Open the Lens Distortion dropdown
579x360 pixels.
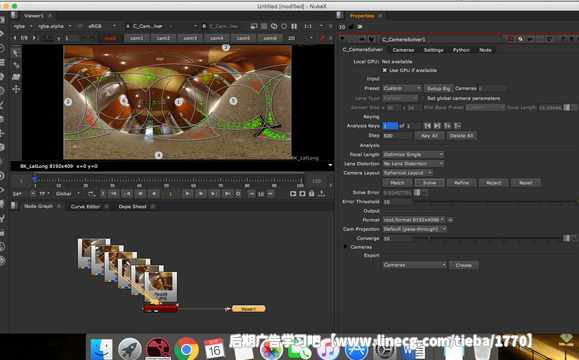point(413,164)
